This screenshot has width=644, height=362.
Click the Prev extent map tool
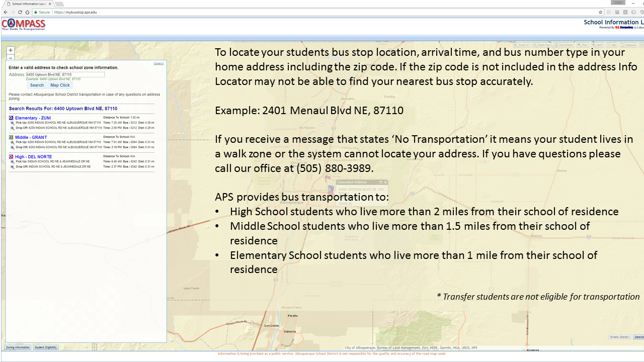point(584,45)
